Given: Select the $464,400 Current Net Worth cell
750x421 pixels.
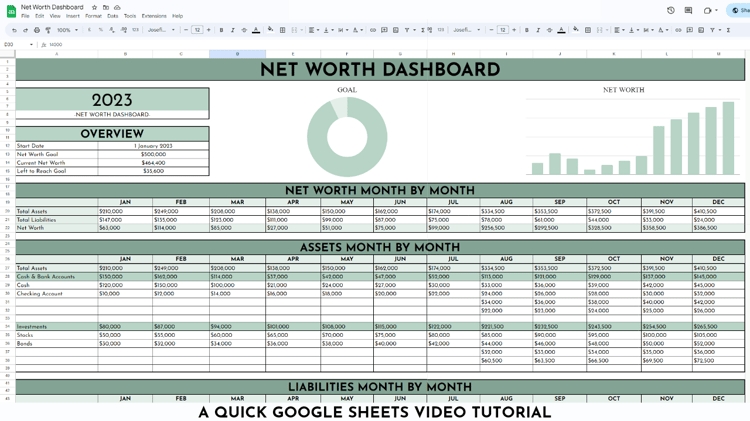Looking at the screenshot, I should coord(154,163).
